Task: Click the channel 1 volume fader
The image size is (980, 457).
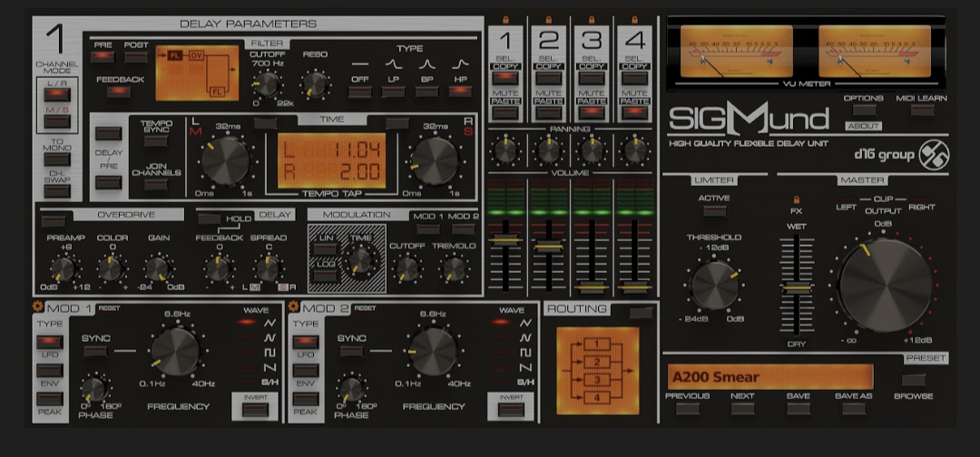Action: (505, 239)
